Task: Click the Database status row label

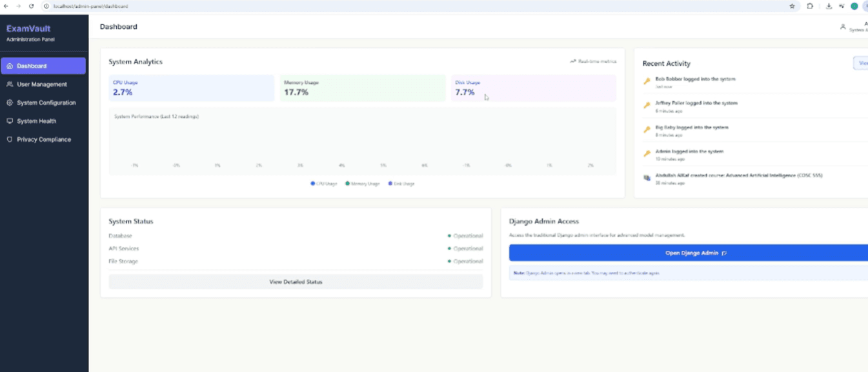Action: pyautogui.click(x=121, y=236)
